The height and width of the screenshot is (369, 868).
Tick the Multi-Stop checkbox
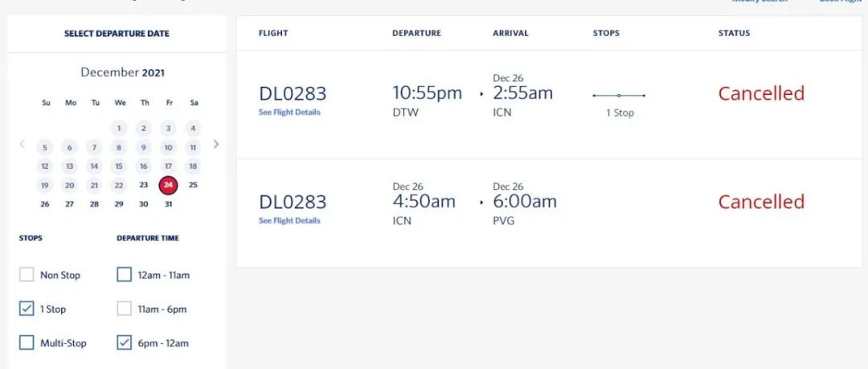(x=27, y=342)
